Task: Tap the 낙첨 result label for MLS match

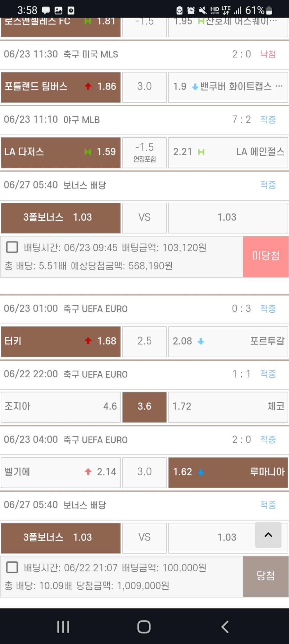Action: pyautogui.click(x=268, y=54)
